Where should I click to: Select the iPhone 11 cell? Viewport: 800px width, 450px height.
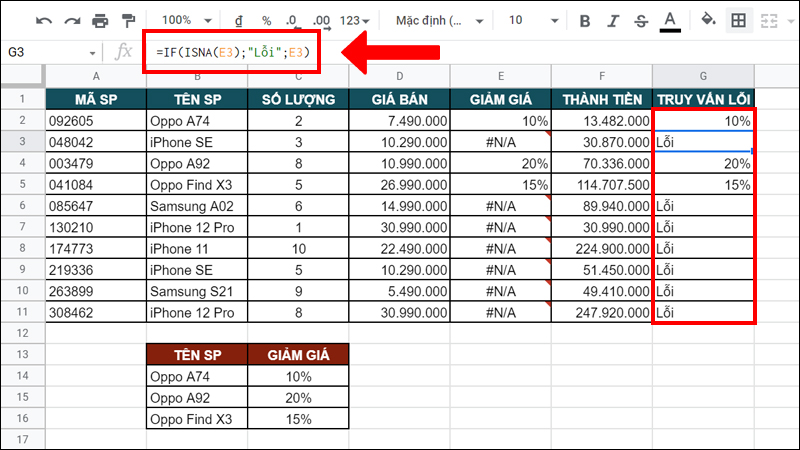tap(197, 248)
